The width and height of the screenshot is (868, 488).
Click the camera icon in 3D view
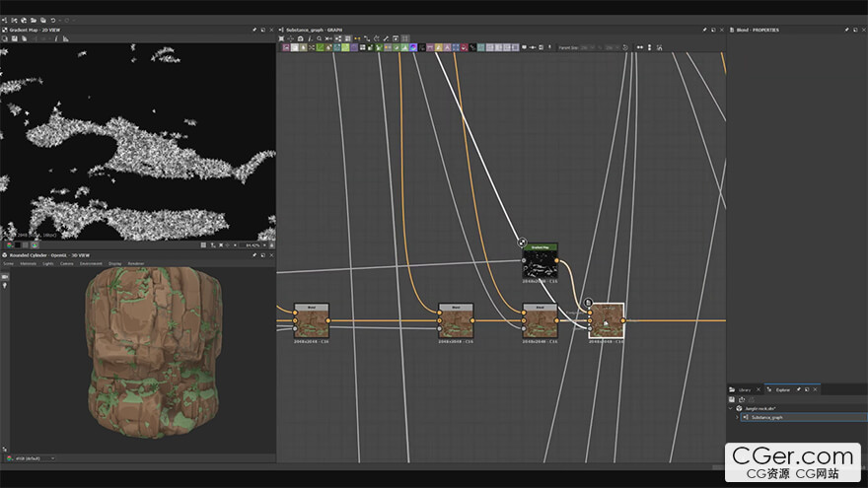(x=5, y=277)
